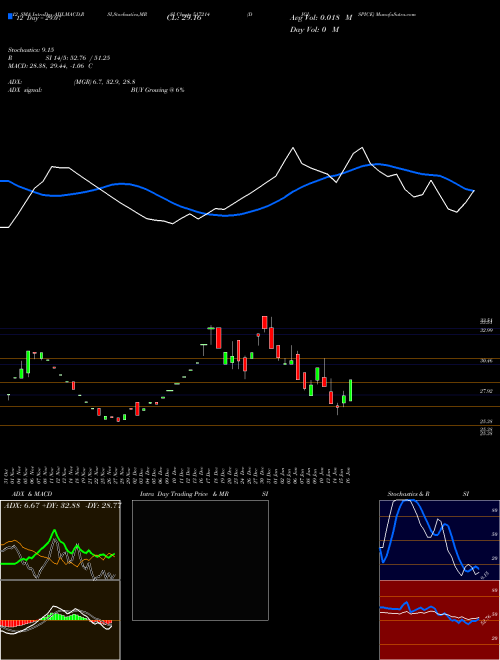Screen dimensions: 500x660
Task: Click the 32.99 price axis label
Action: point(487,330)
